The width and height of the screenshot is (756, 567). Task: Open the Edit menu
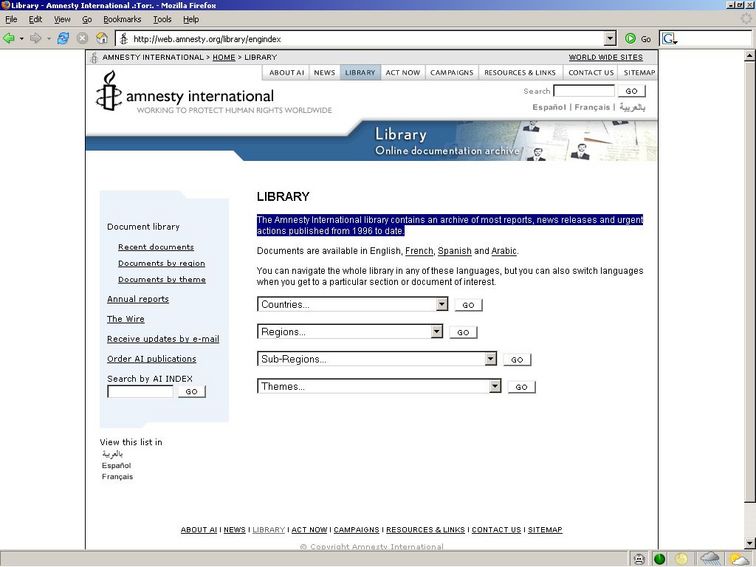[x=35, y=19]
